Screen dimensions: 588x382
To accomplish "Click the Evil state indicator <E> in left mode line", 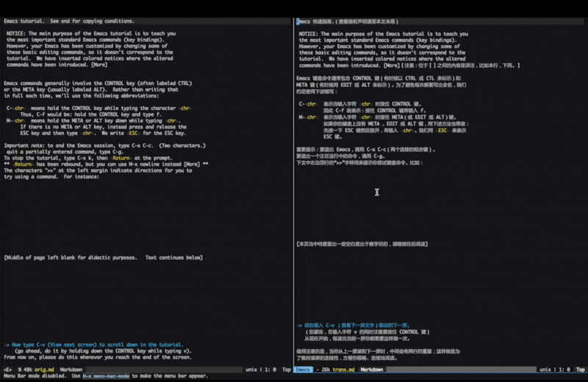I will 7,370.
